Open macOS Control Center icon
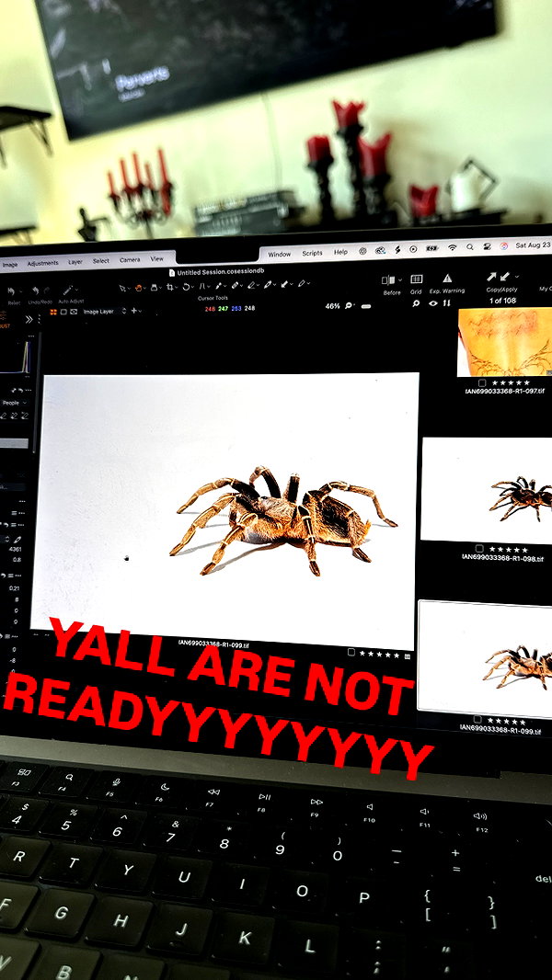The height and width of the screenshot is (980, 552). 488,246
